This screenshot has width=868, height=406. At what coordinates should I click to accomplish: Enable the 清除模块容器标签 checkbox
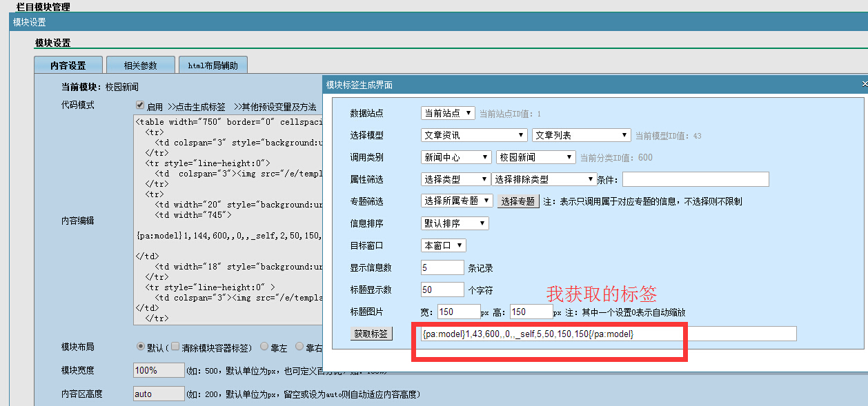coord(175,346)
